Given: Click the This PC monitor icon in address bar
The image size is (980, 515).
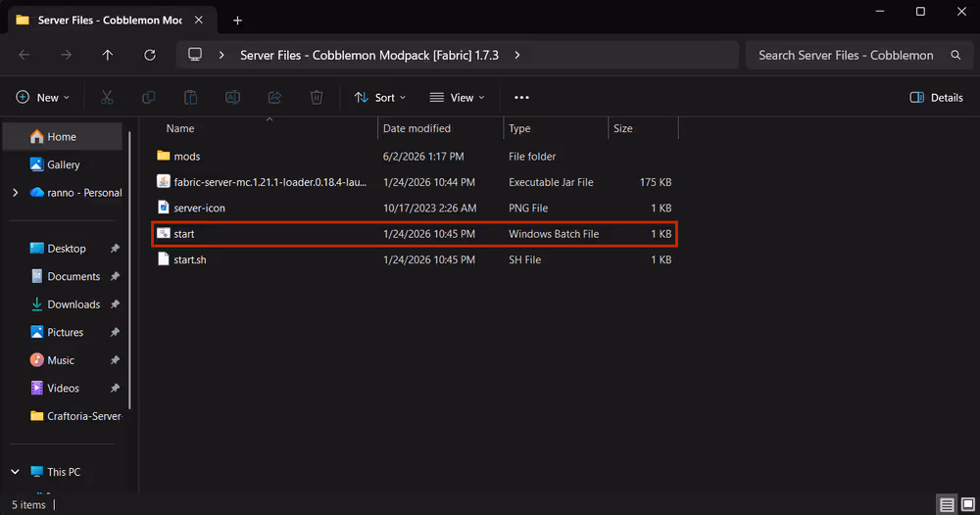Looking at the screenshot, I should pos(195,55).
